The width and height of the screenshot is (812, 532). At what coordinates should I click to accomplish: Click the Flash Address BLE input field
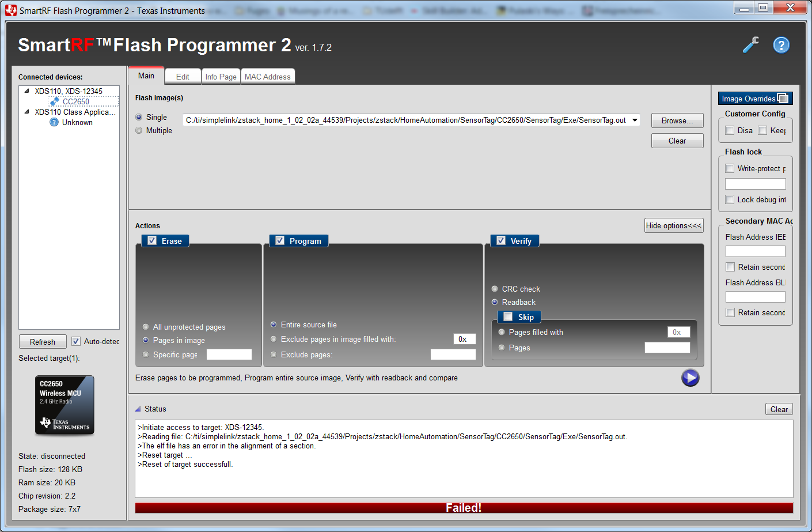point(756,297)
